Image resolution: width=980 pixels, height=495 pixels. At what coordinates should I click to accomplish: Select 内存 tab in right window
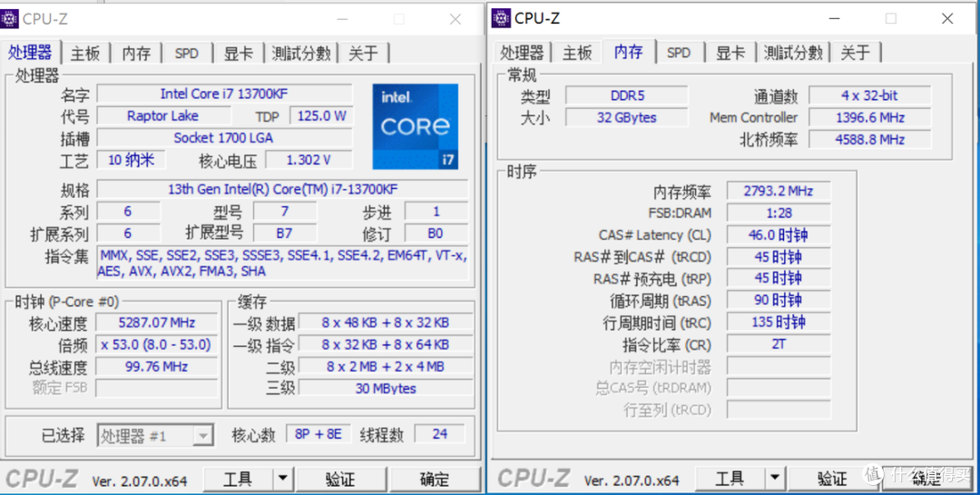(x=628, y=52)
